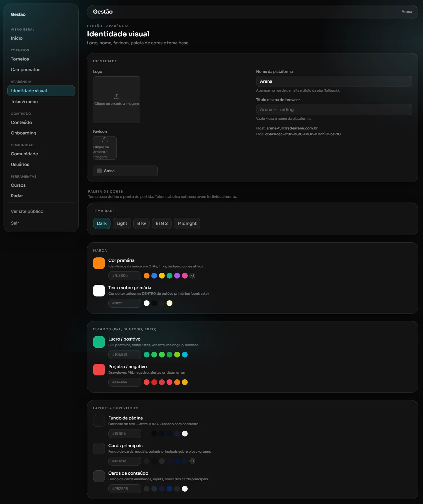Open Torneios in the sidebar

(41, 59)
